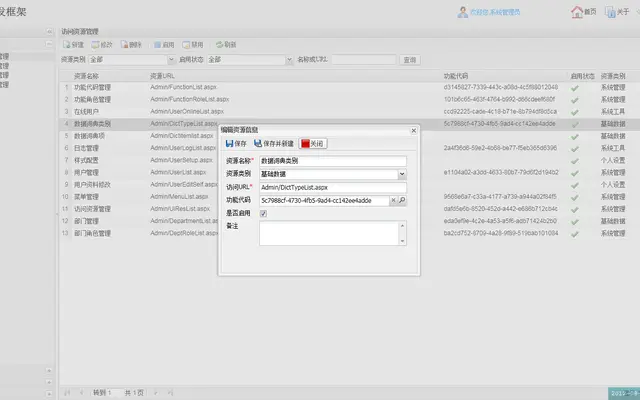
Task: Click the 部门角色管理 row name
Action: click(92, 233)
